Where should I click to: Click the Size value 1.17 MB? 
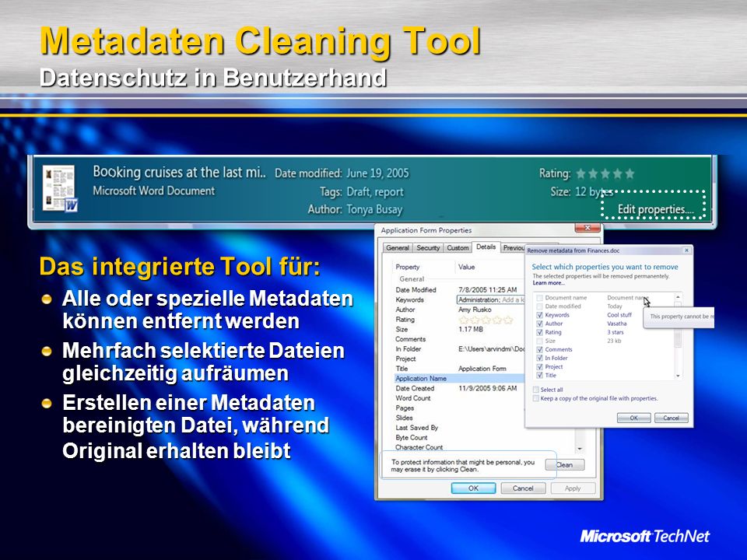coord(471,329)
